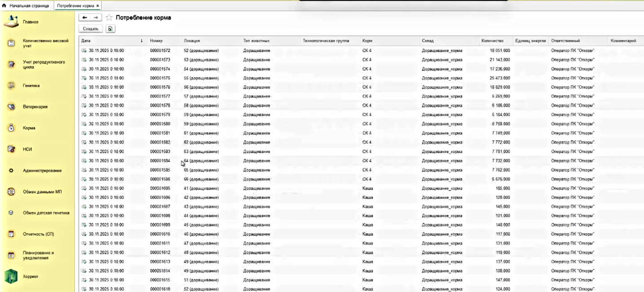The image size is (644, 292).
Task: Open the Хорриот green icon
Action: (11, 276)
